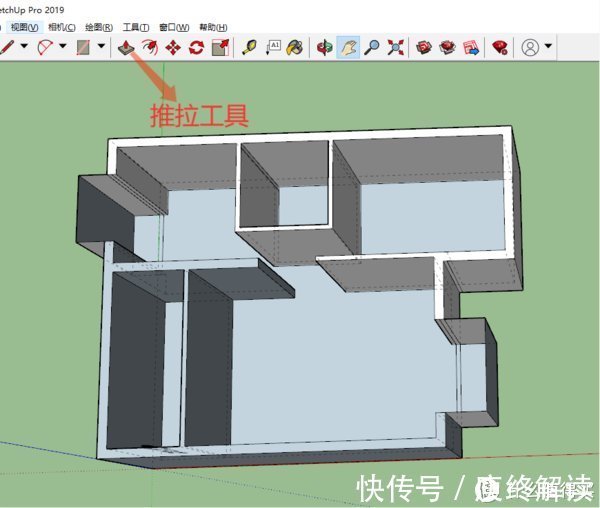Click the Zoom Extents tool

(x=395, y=48)
